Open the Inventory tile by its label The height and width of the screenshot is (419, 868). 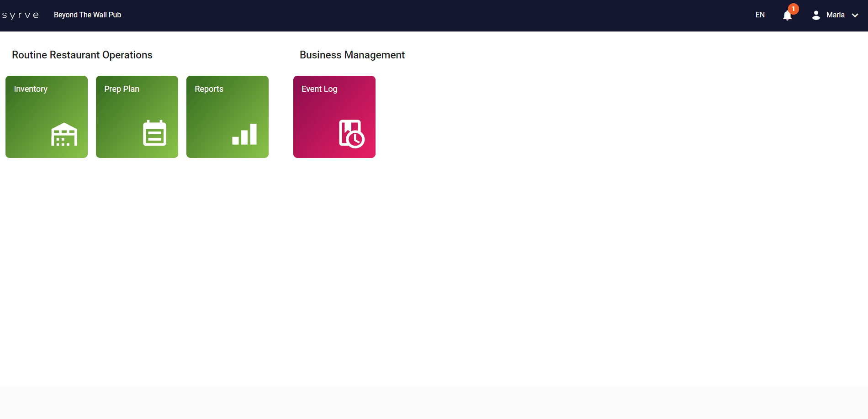tap(31, 89)
